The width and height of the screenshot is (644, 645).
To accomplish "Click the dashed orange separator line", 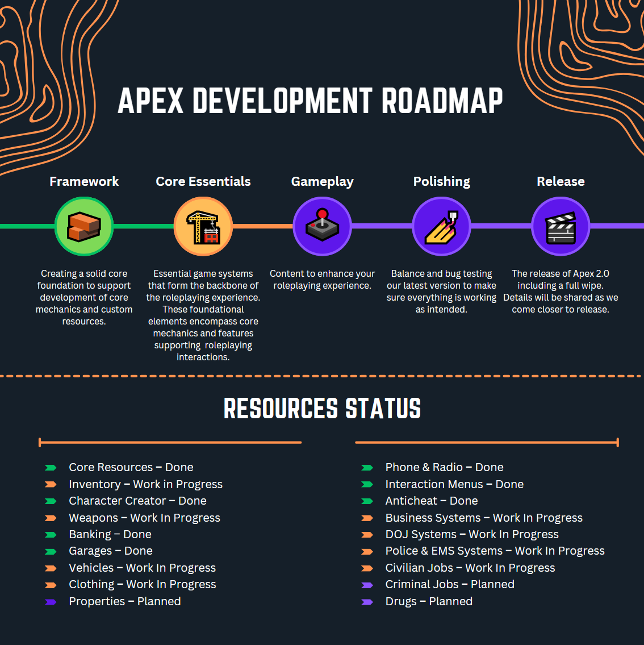I will point(322,376).
